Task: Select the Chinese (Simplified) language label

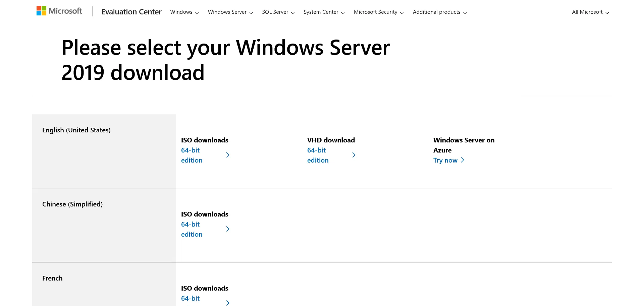Action: click(72, 204)
